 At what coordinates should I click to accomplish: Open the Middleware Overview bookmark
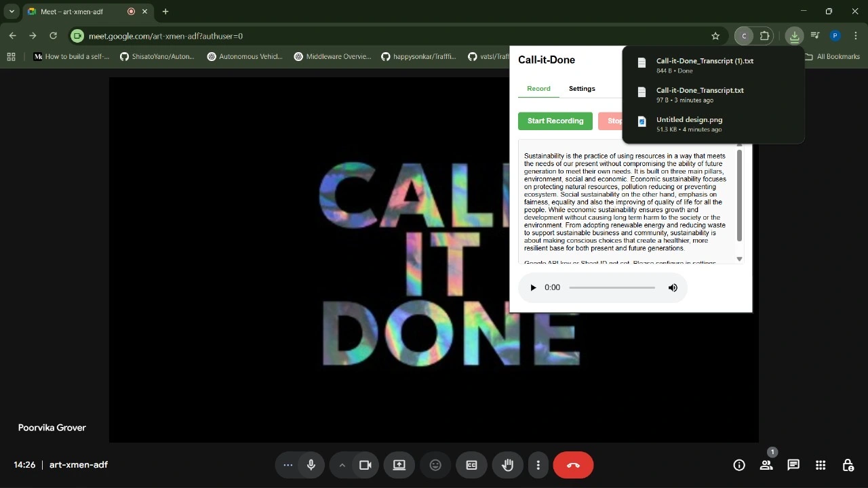[332, 57]
